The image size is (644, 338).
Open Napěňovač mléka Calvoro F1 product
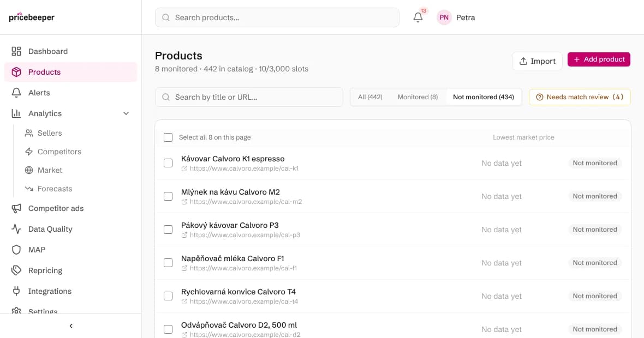click(232, 258)
